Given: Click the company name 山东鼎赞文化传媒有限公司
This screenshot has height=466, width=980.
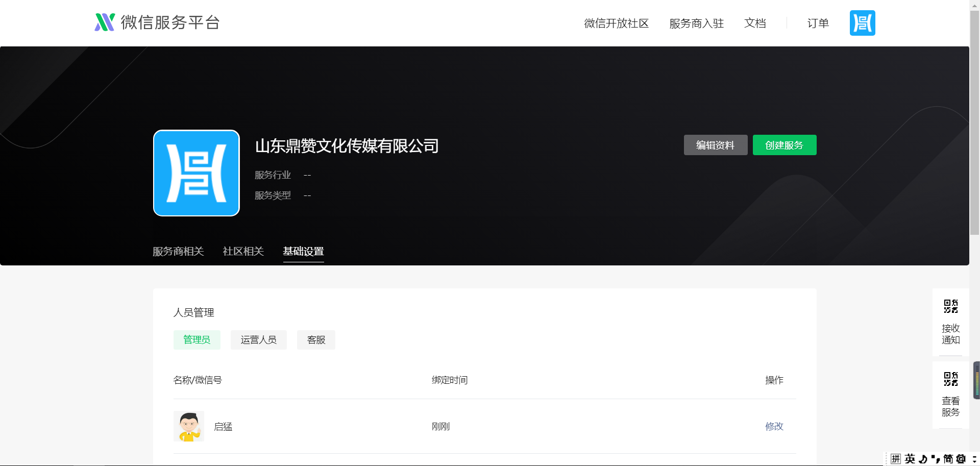Looking at the screenshot, I should (x=347, y=146).
